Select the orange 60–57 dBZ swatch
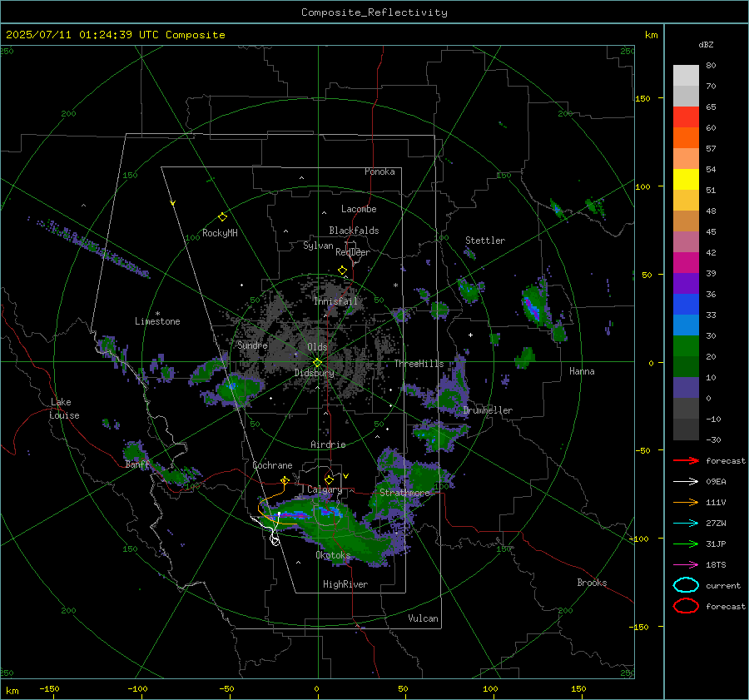Viewport: 749px width, 700px height. [x=686, y=137]
